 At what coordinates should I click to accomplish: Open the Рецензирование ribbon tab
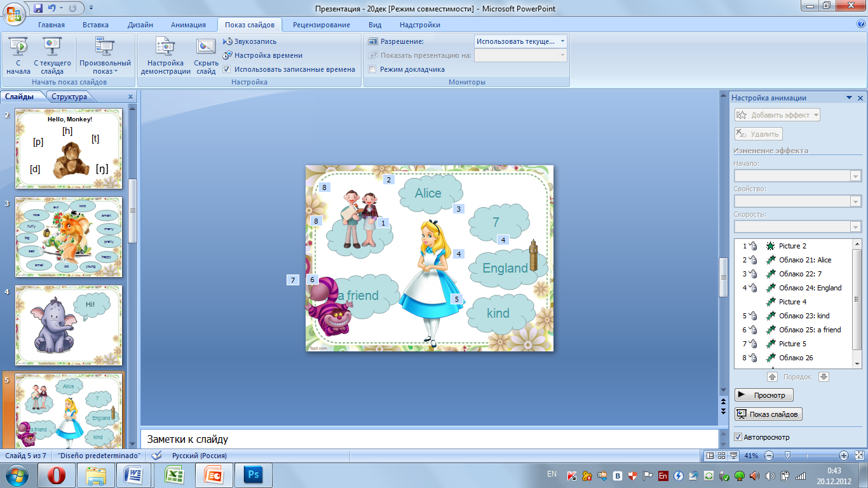pos(322,25)
